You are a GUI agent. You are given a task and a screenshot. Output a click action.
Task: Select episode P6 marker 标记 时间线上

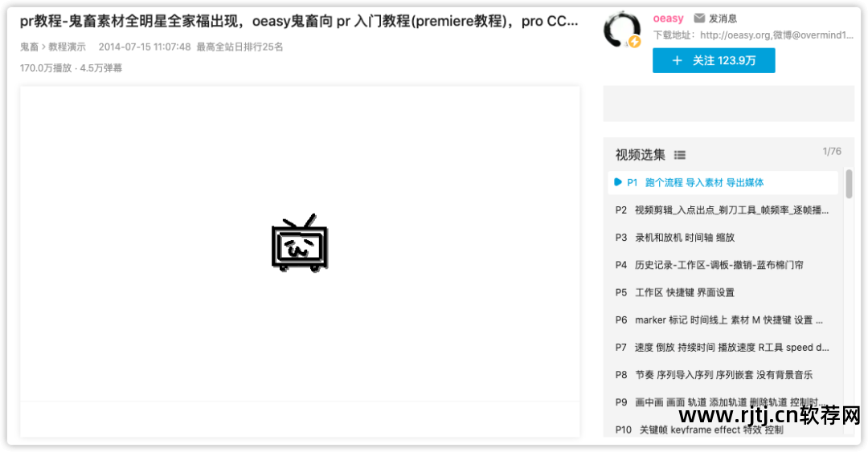pyautogui.click(x=723, y=320)
